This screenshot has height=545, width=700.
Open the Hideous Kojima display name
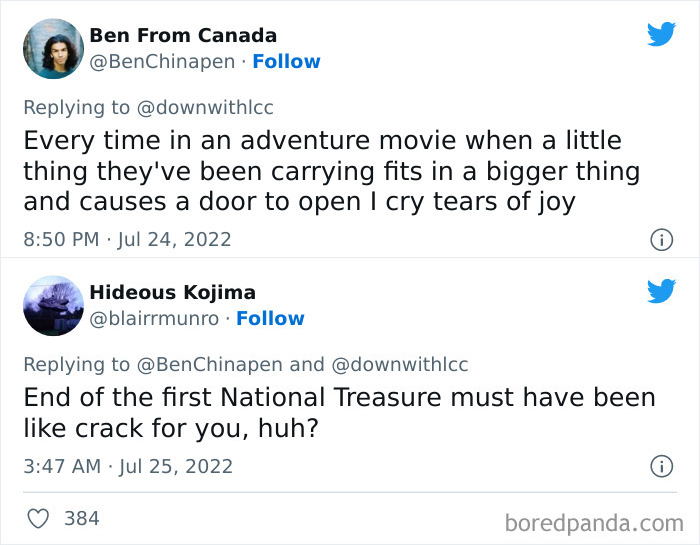[x=172, y=292]
